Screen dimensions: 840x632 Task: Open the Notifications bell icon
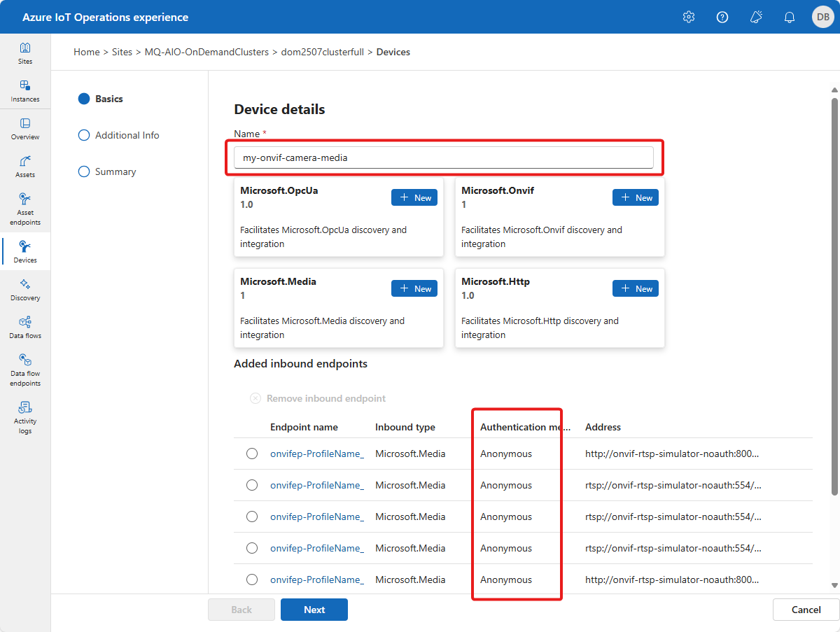(790, 17)
